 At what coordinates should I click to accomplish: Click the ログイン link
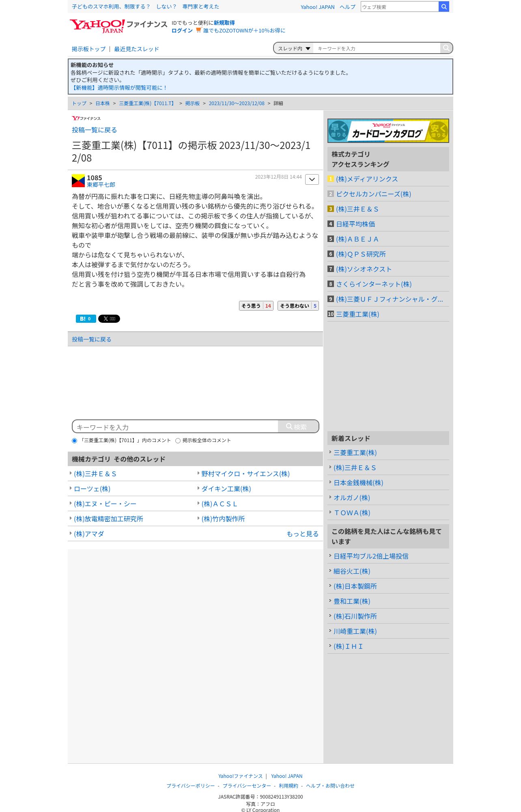click(182, 30)
